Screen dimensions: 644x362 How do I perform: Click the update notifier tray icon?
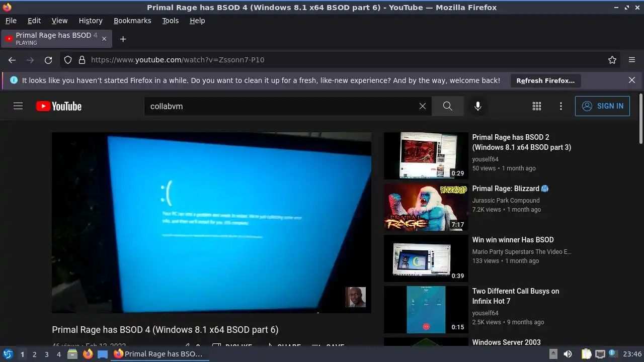pos(613,354)
